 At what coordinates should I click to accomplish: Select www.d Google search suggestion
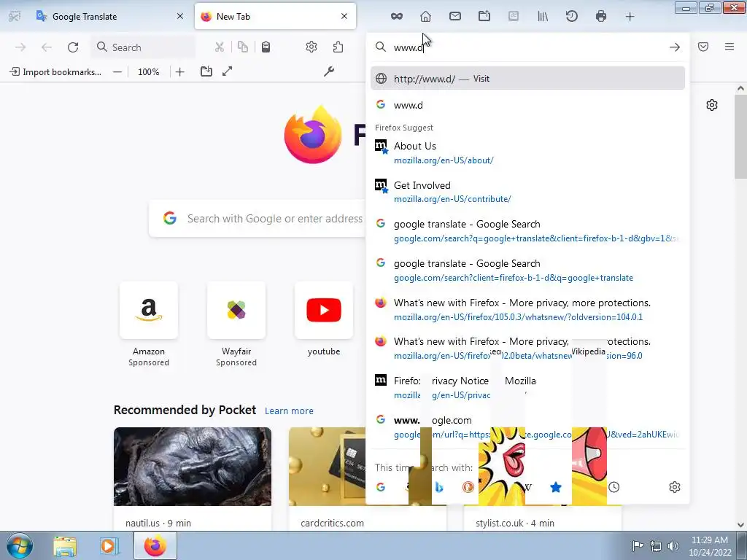[527, 105]
